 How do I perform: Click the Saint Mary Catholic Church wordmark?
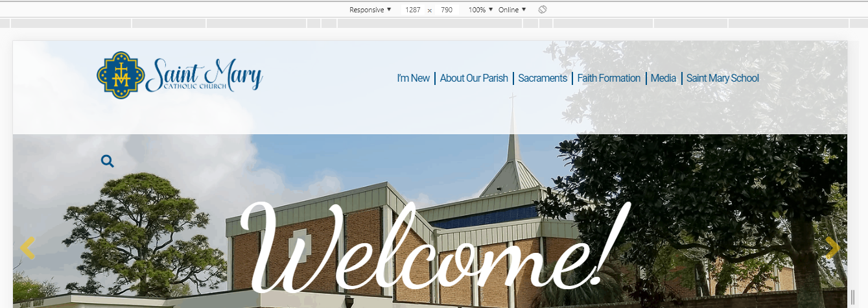pos(204,76)
